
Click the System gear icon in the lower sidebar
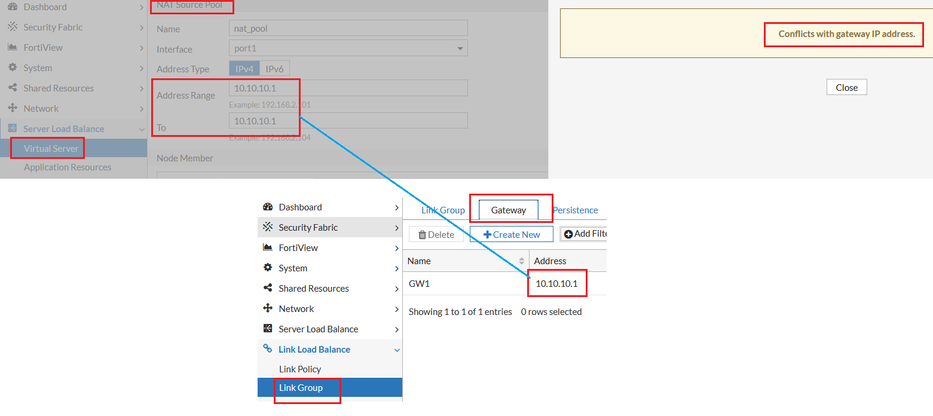coord(268,268)
